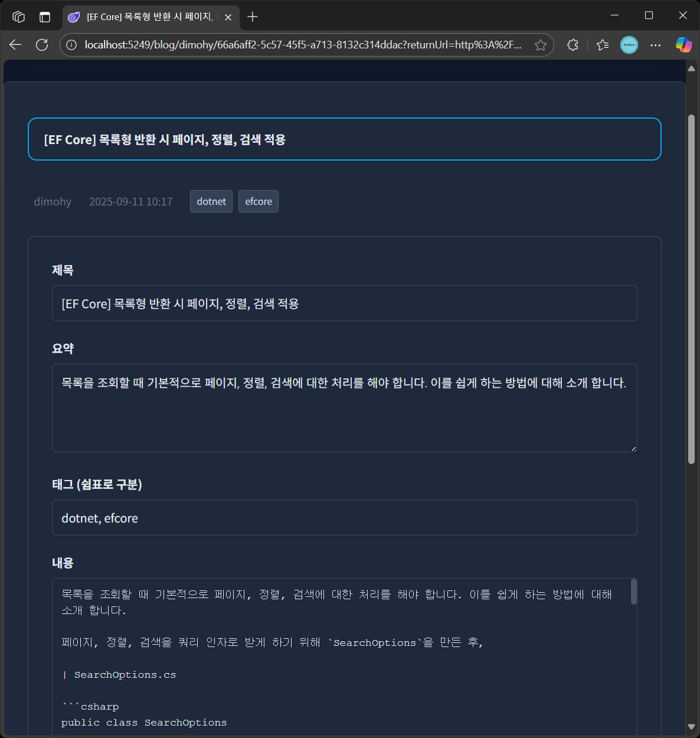Click the dotnet tag
This screenshot has height=738, width=700.
tap(211, 201)
